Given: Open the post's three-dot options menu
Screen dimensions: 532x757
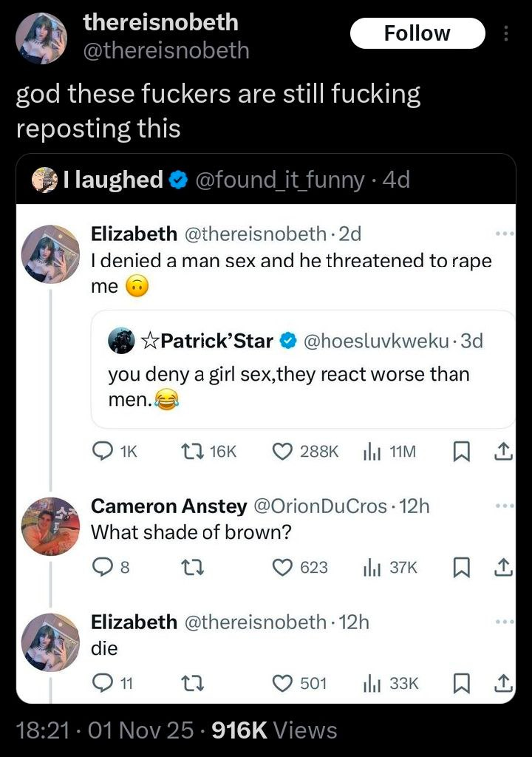Looking at the screenshot, I should click(506, 33).
